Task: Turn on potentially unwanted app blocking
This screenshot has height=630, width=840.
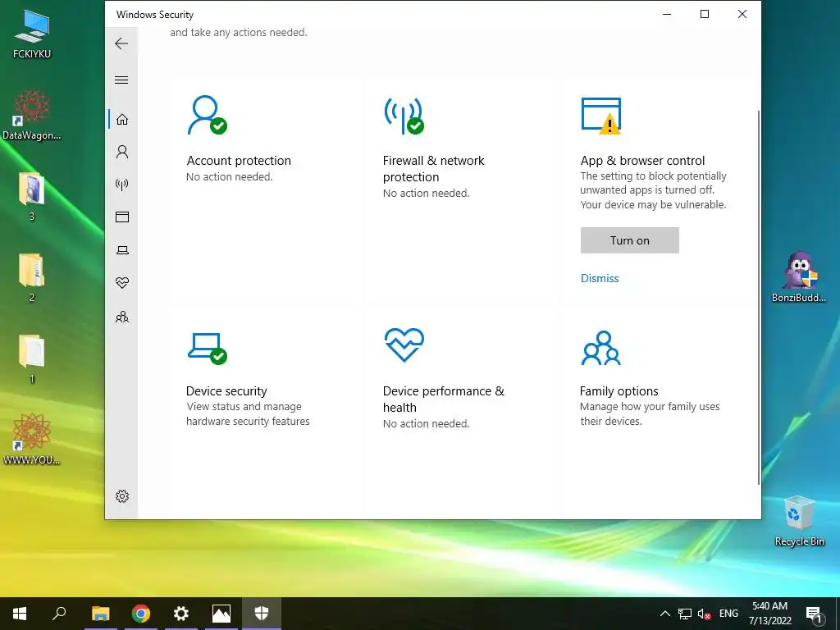Action: (x=629, y=240)
